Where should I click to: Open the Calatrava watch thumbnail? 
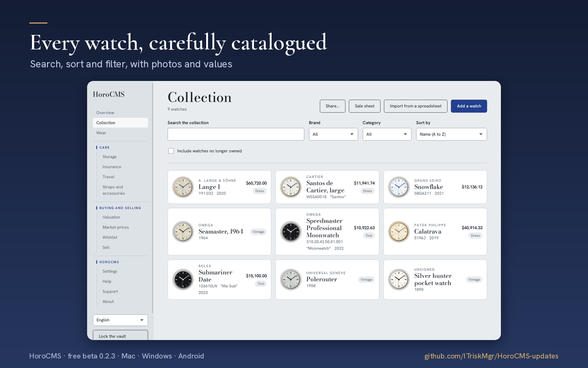399,232
